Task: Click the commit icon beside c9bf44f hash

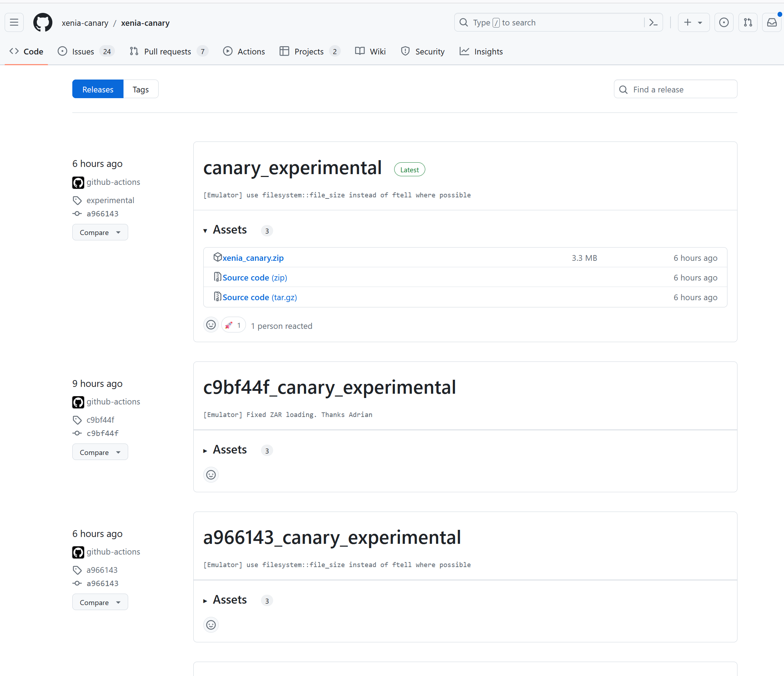Action: [x=77, y=433]
